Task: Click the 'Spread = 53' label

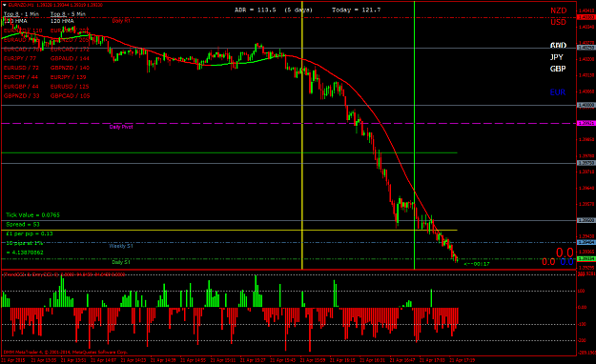Action: click(x=23, y=225)
